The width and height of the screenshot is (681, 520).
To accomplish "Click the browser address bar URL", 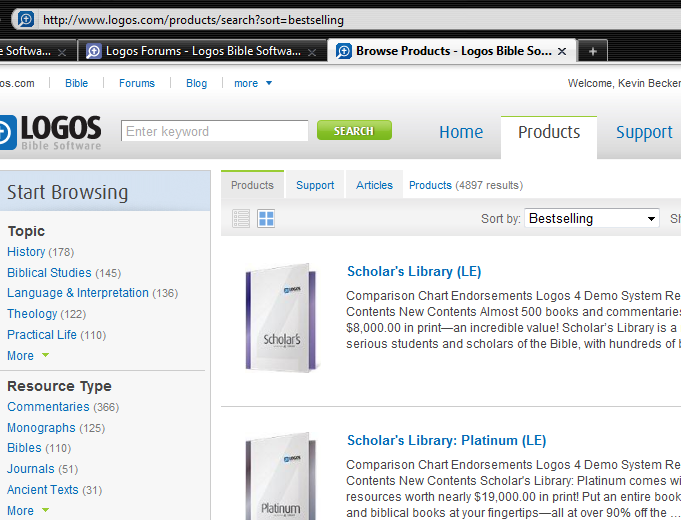I will 193,20.
